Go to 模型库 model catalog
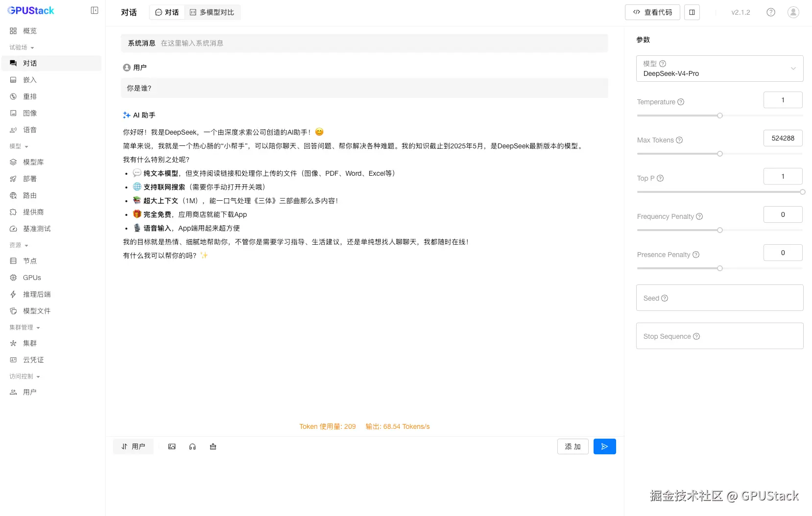The image size is (812, 516). pos(51,162)
